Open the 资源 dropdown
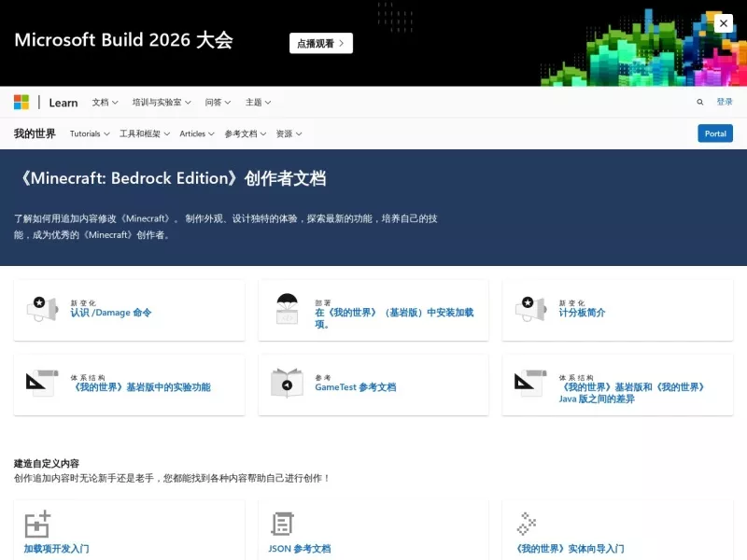This screenshot has width=747, height=560. point(289,133)
